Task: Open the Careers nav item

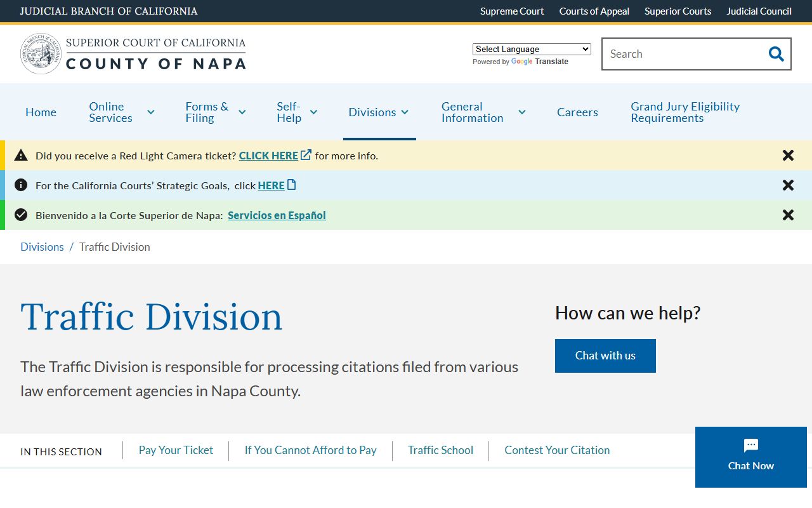Action: coord(577,112)
